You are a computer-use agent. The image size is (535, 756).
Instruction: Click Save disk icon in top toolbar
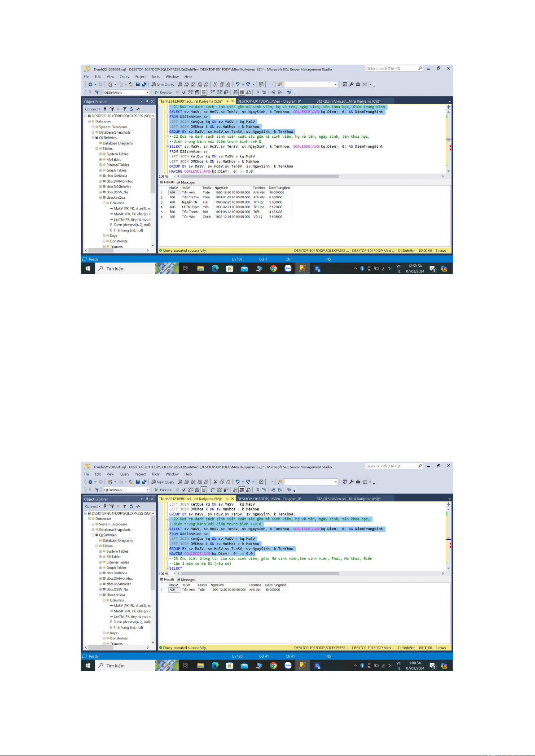coord(138,84)
